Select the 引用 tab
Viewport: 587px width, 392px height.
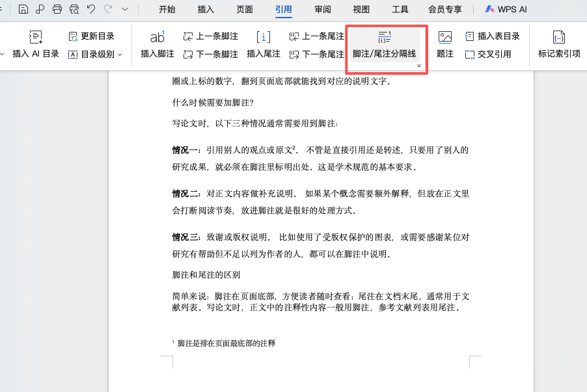click(283, 9)
